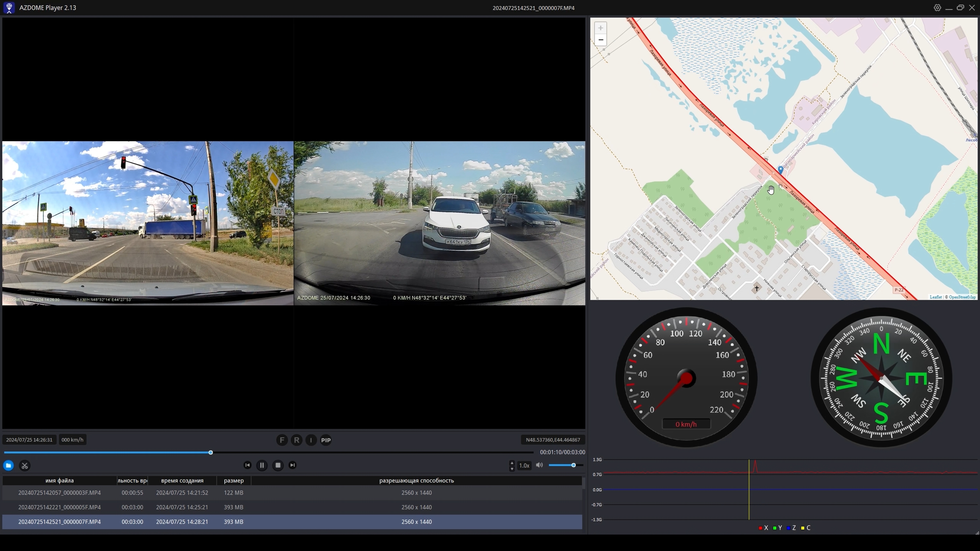Select file 20240725142221_0000005F.MP4 in list

pos(59,507)
